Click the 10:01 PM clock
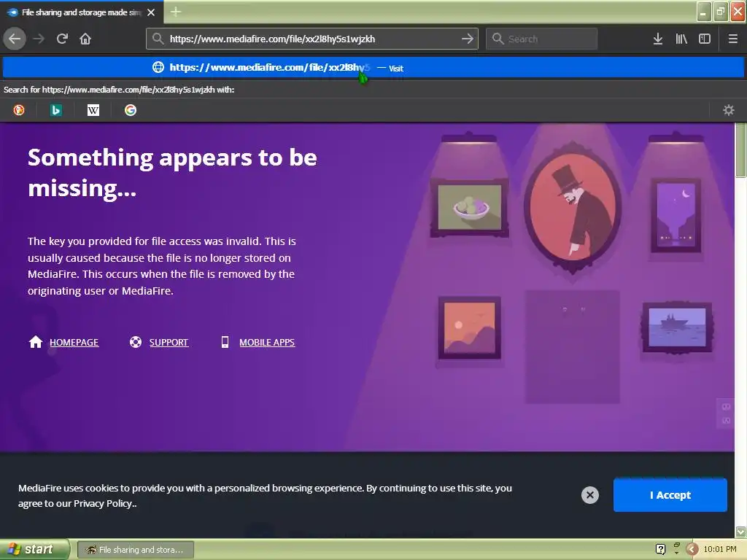 point(720,550)
